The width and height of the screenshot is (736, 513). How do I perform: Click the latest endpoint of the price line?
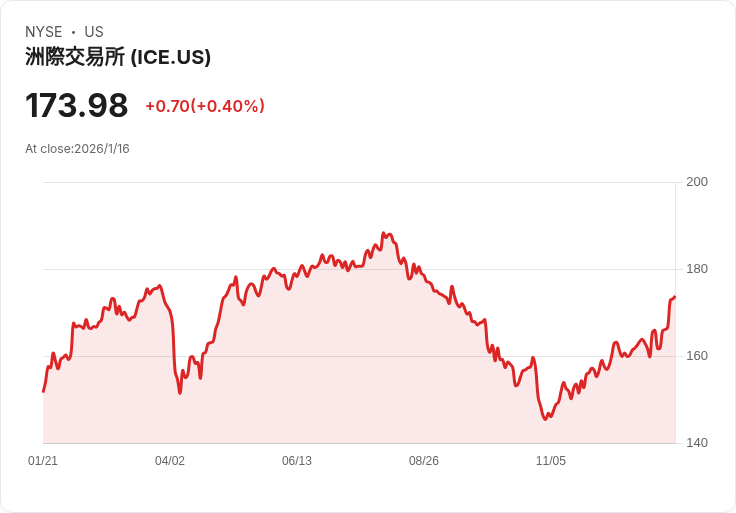(675, 297)
